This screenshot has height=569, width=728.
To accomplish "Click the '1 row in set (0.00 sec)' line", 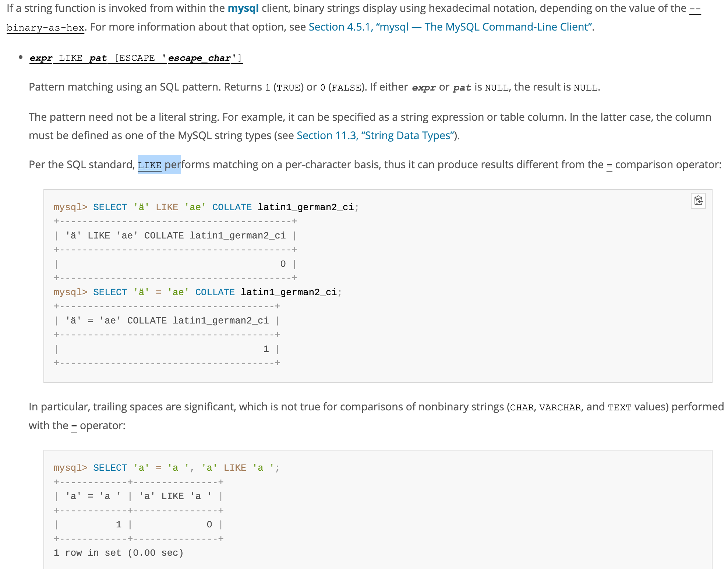I will click(118, 553).
